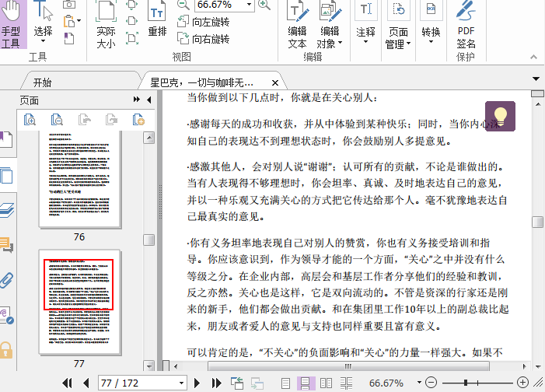Image resolution: width=545 pixels, height=392 pixels.
Task: Open the Layers sidebar panel
Action: click(6, 210)
